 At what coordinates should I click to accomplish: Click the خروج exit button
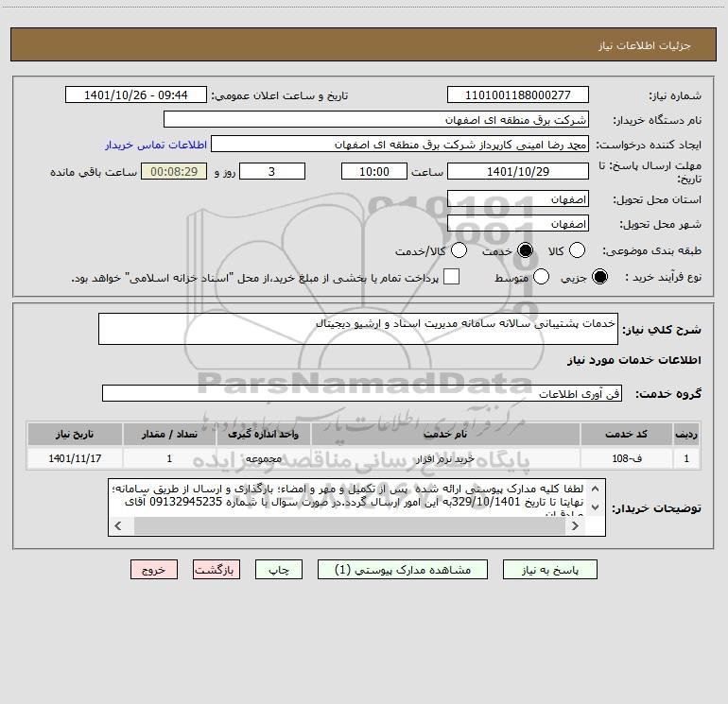(x=154, y=570)
